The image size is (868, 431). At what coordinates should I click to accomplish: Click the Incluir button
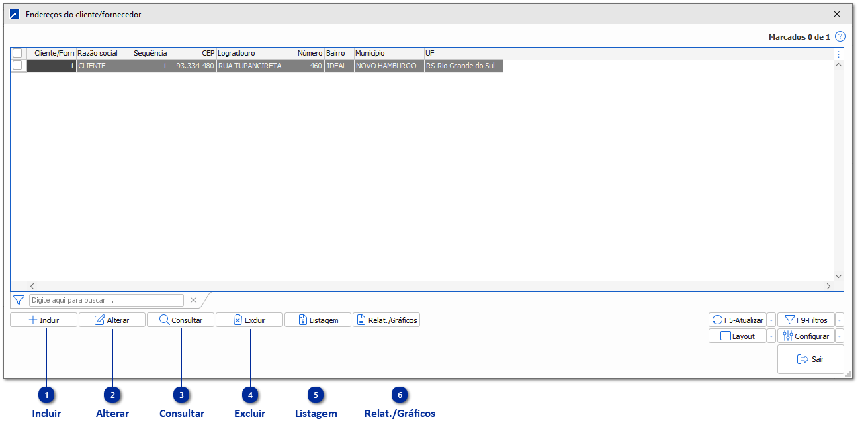point(44,320)
